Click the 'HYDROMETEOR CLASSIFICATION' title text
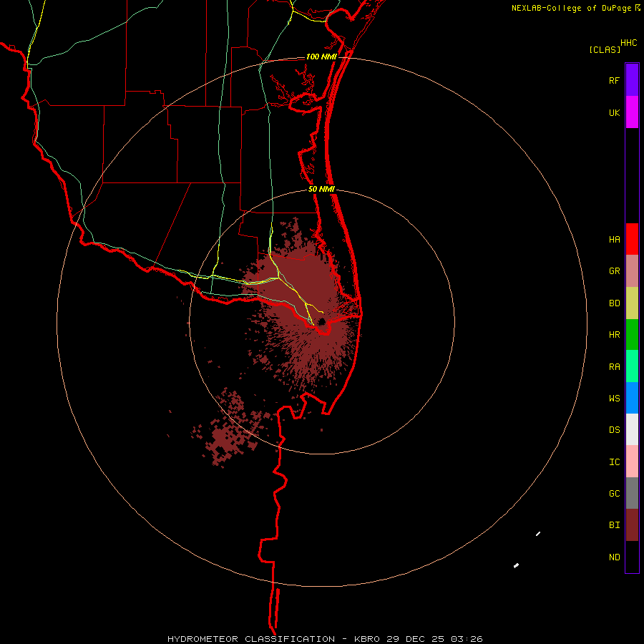 [x=251, y=639]
